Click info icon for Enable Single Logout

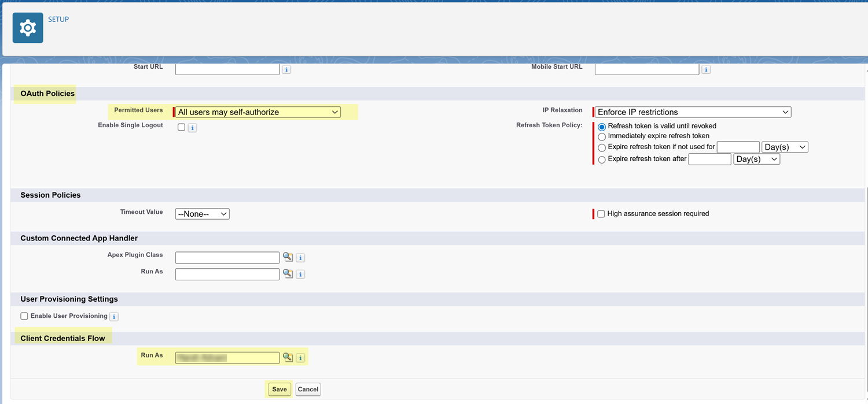pyautogui.click(x=193, y=128)
